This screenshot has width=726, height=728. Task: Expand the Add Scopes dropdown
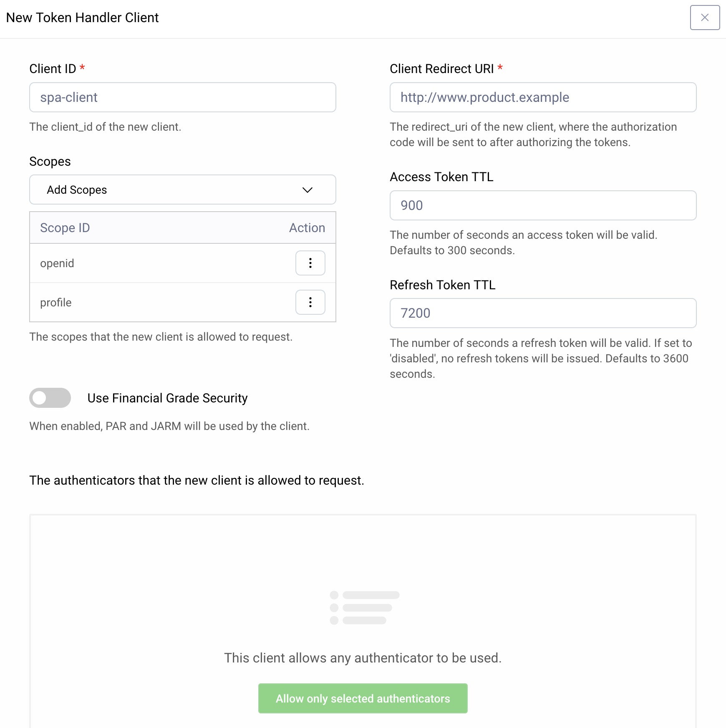(x=182, y=190)
